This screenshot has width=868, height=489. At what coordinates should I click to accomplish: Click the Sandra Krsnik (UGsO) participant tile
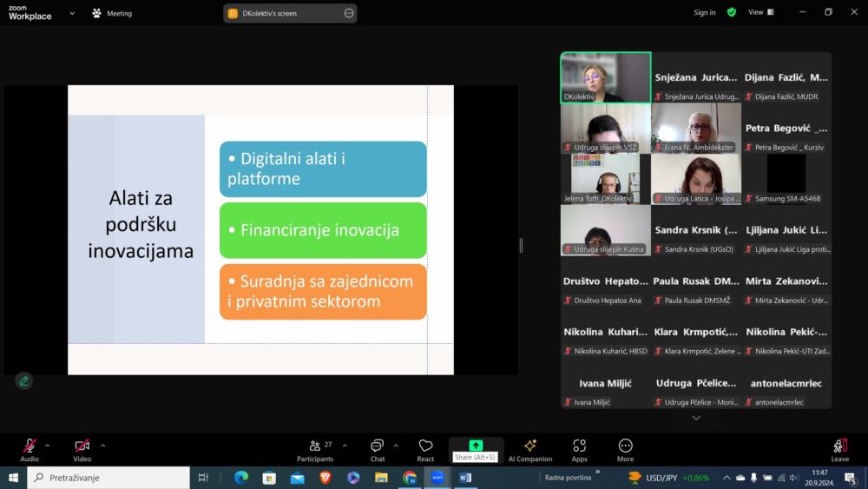coord(696,230)
